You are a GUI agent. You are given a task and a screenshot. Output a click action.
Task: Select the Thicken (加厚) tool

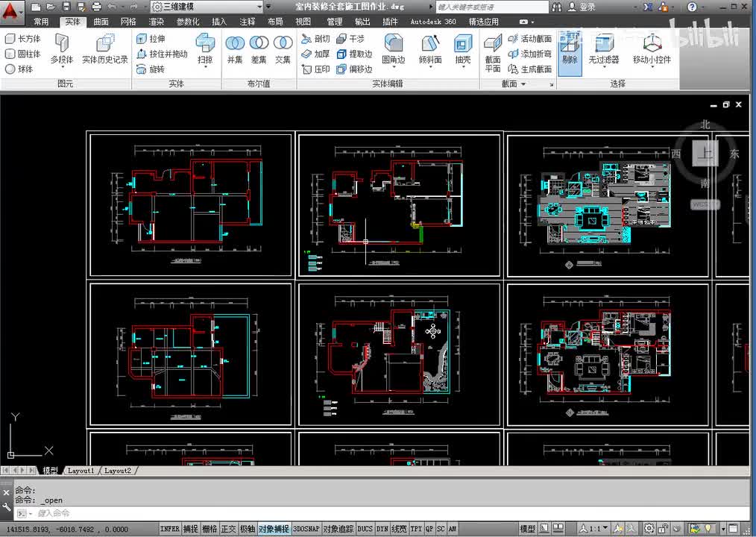316,54
